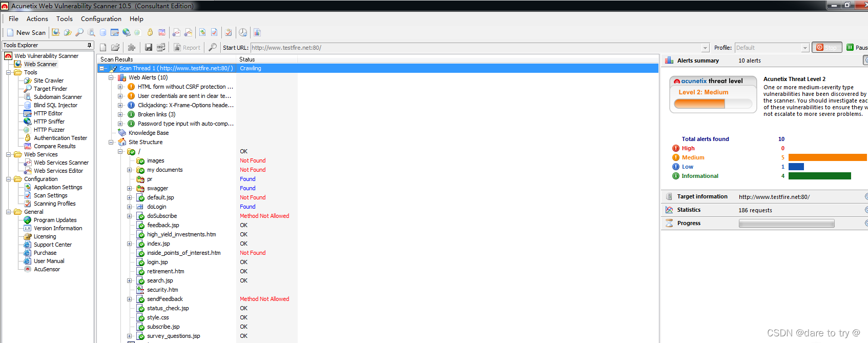Select the Knowledge Base node
The image size is (868, 343).
tap(149, 133)
